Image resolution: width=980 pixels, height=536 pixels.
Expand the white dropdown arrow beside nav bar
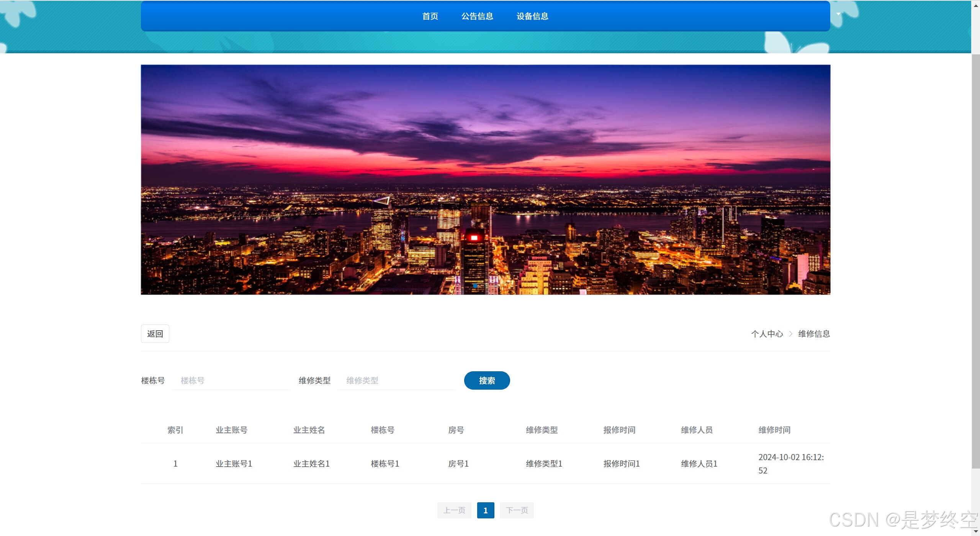pos(838,14)
